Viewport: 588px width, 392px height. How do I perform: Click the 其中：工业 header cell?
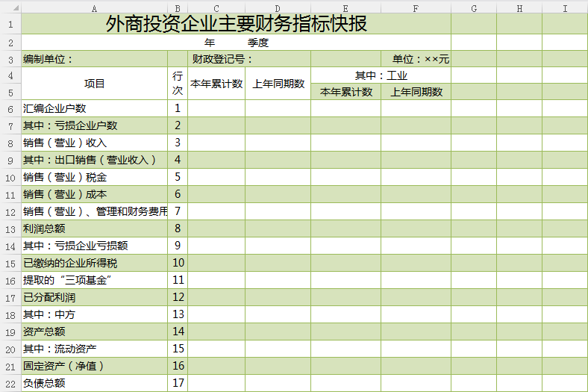(381, 75)
